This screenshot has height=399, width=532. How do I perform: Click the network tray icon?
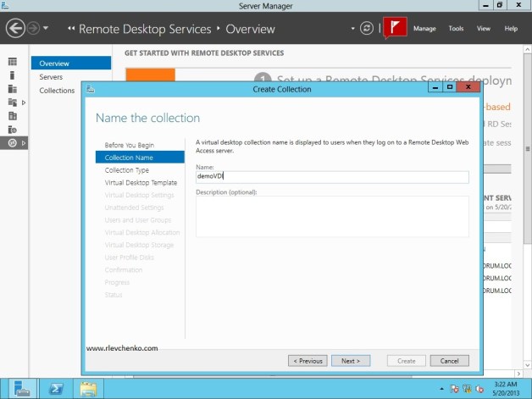468,389
